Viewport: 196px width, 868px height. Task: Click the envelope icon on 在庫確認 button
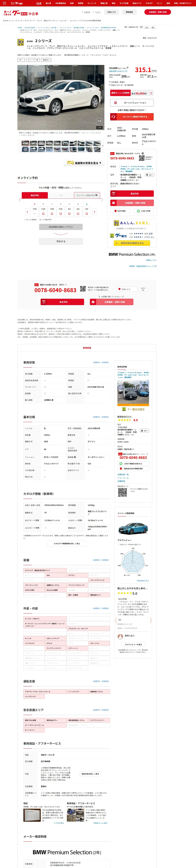coord(114,203)
